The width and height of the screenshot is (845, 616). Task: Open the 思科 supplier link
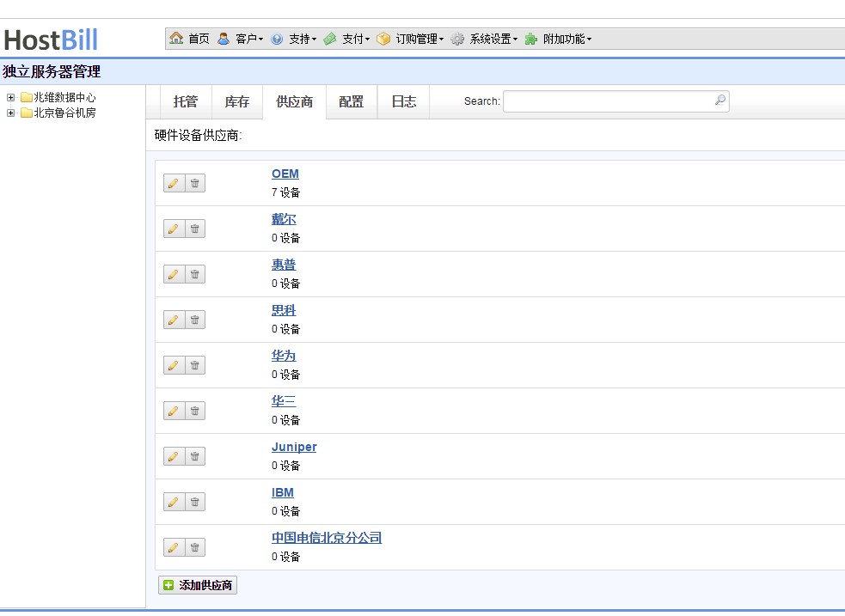point(284,310)
